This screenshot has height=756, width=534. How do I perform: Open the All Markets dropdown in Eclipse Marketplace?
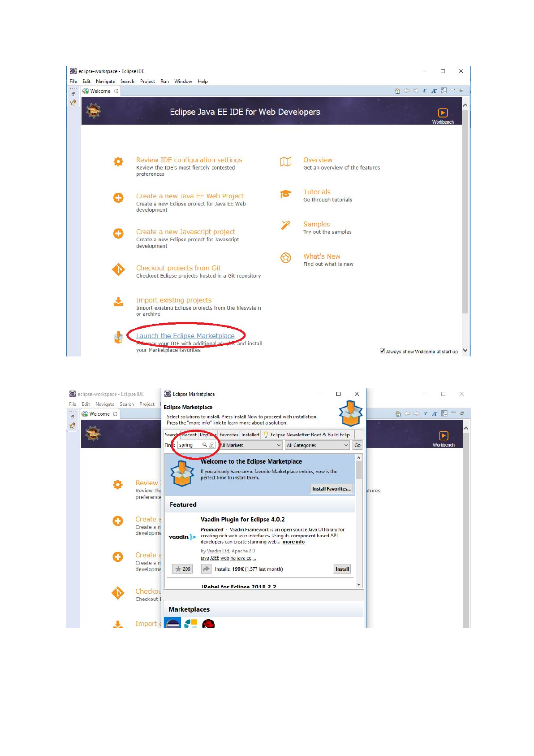[250, 445]
